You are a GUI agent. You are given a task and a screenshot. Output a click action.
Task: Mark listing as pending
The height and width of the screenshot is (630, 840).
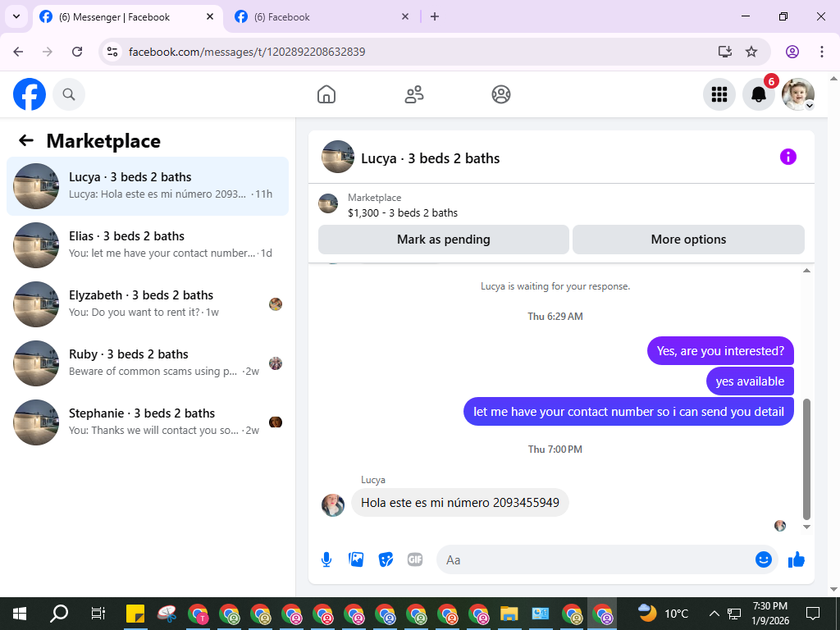[444, 240]
